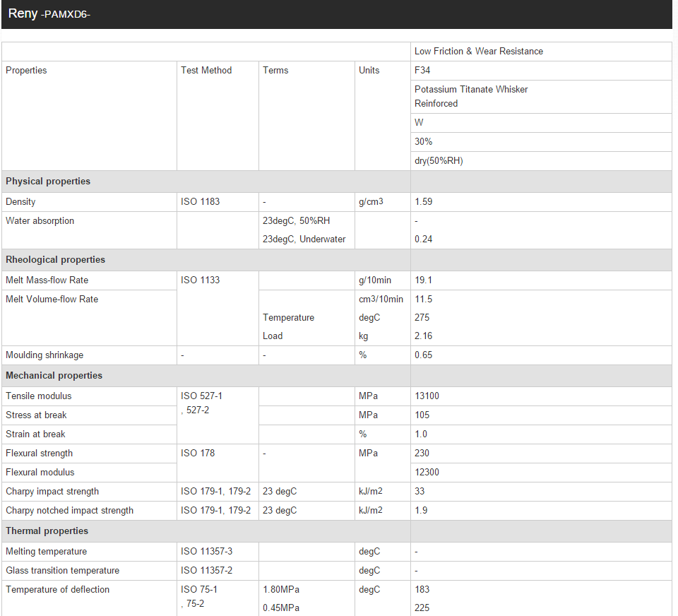Click the flexural modulus value 12300
This screenshot has width=678, height=616.
pos(427,472)
